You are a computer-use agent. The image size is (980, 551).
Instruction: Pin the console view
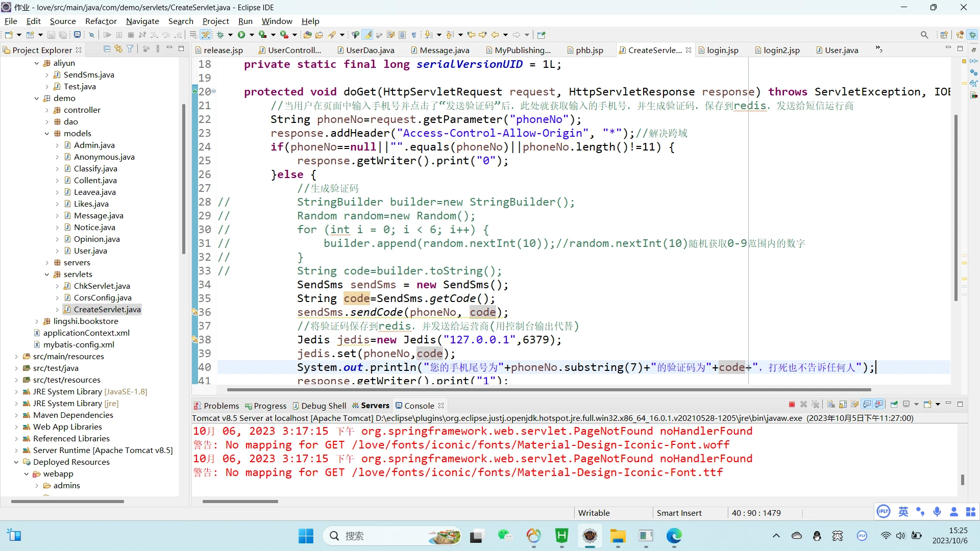(x=894, y=405)
